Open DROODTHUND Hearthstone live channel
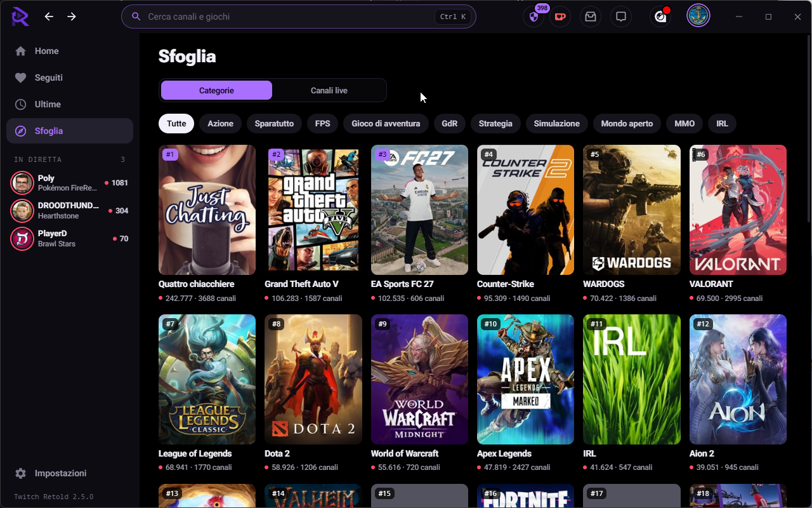The width and height of the screenshot is (812, 508). (70, 210)
